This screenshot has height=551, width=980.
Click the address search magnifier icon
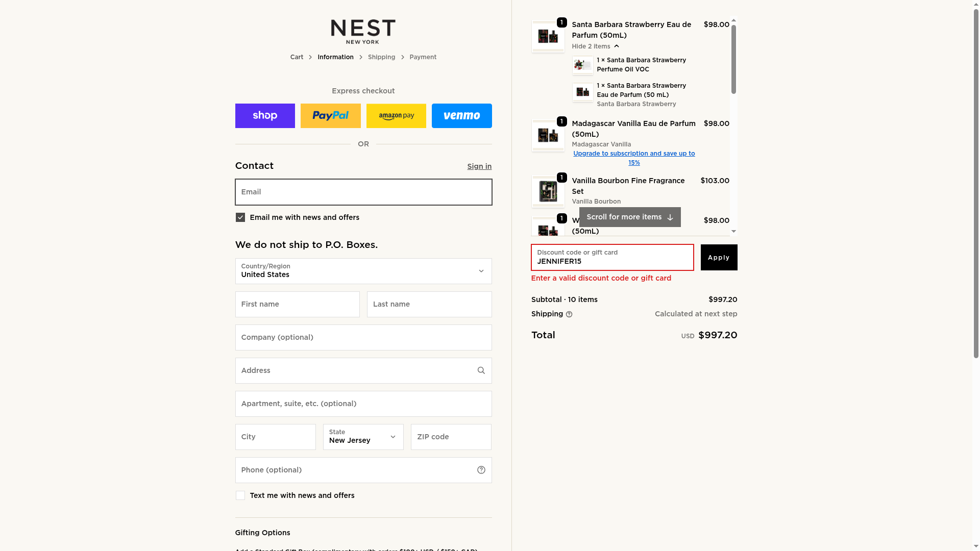pyautogui.click(x=481, y=370)
